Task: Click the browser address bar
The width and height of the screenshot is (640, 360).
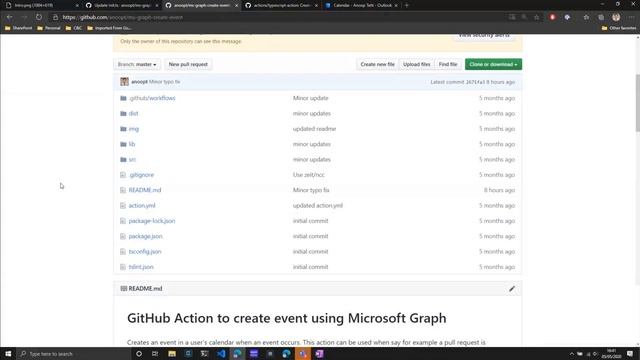Action: [278, 17]
